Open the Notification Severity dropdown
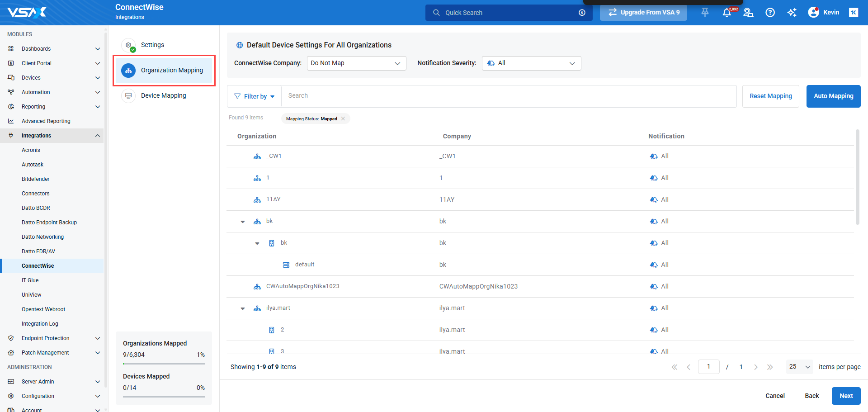 pos(531,63)
